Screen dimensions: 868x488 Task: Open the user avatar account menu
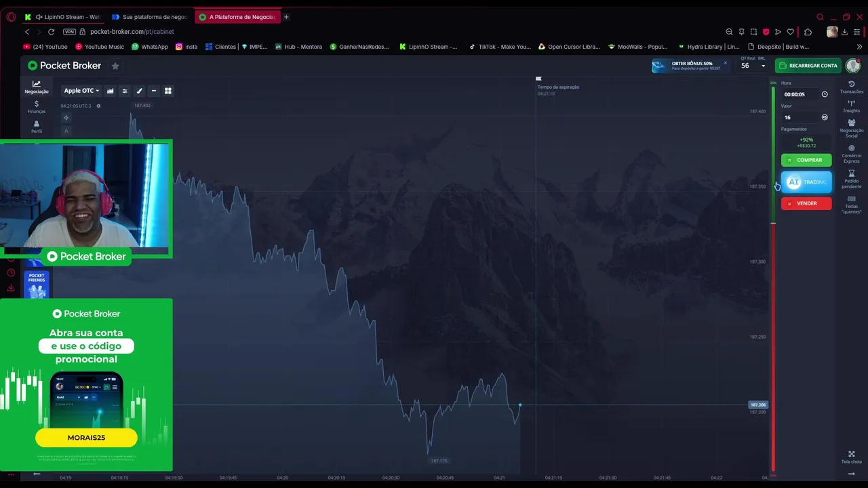coord(853,66)
